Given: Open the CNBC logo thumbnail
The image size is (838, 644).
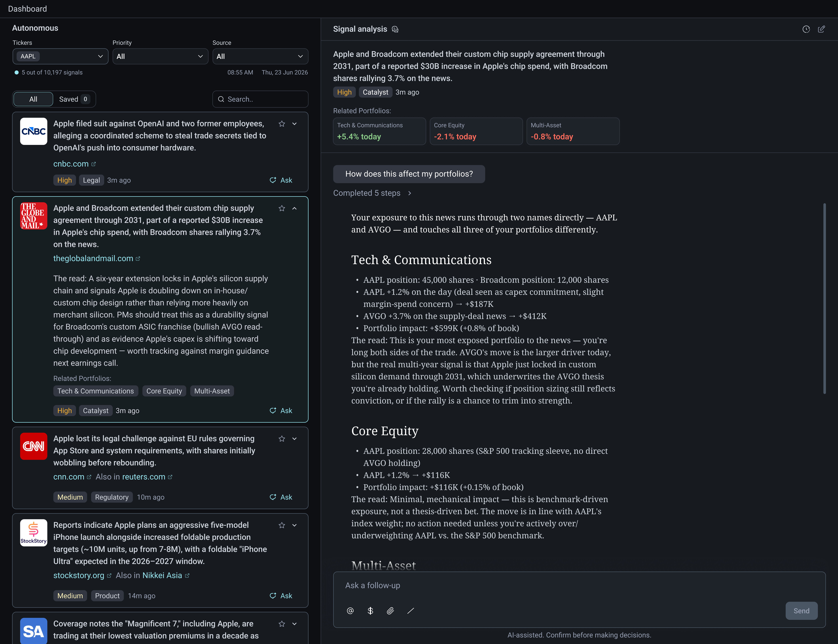Looking at the screenshot, I should click(x=34, y=131).
